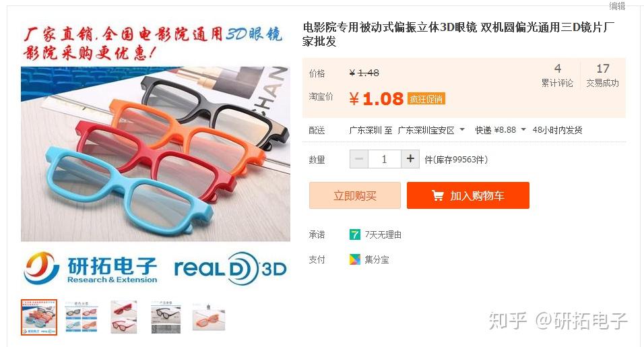Expand the 广东深圳宝安区 destination dropdown

coord(430,130)
